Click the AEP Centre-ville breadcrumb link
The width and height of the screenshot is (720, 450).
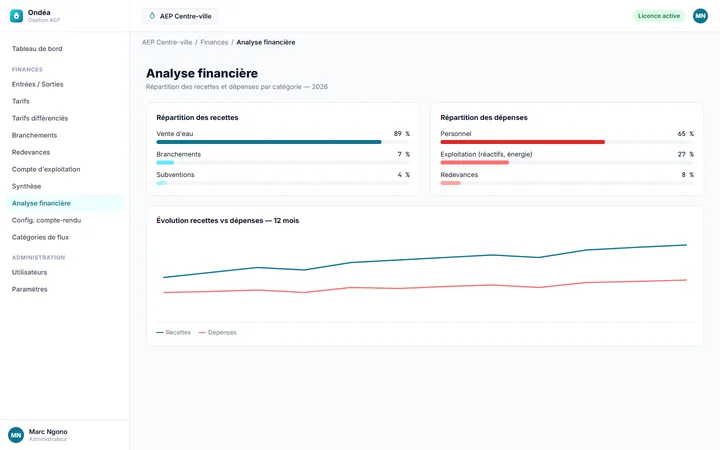167,42
